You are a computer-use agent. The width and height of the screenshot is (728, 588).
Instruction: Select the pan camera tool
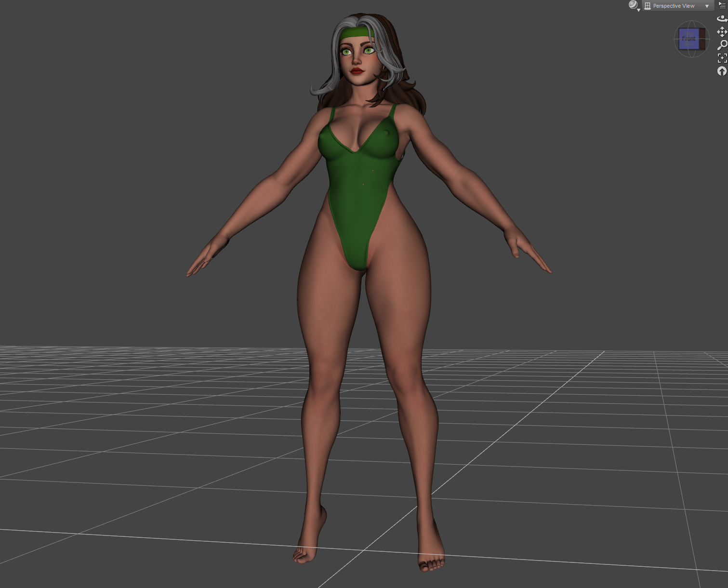click(722, 32)
